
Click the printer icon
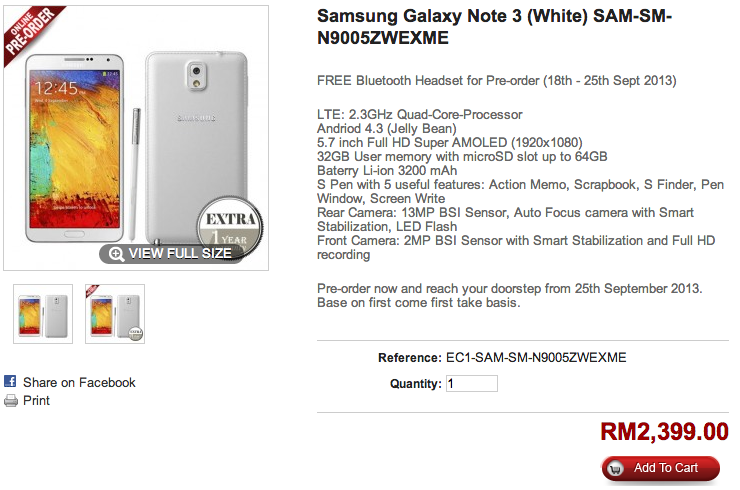point(10,400)
